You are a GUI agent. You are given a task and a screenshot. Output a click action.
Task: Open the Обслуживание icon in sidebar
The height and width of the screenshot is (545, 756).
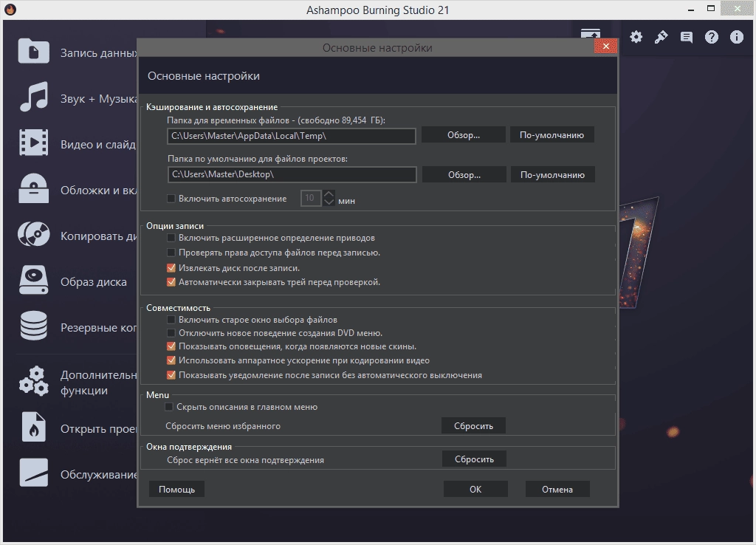point(33,473)
